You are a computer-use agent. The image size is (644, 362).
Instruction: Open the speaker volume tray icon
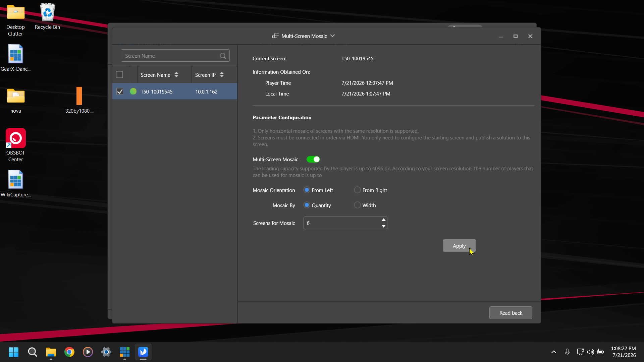click(x=590, y=352)
